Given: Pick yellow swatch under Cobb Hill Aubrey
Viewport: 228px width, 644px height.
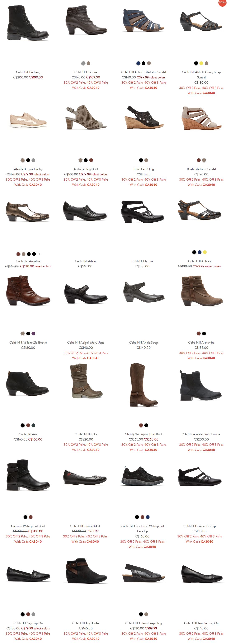Looking at the screenshot, I should 205,252.
